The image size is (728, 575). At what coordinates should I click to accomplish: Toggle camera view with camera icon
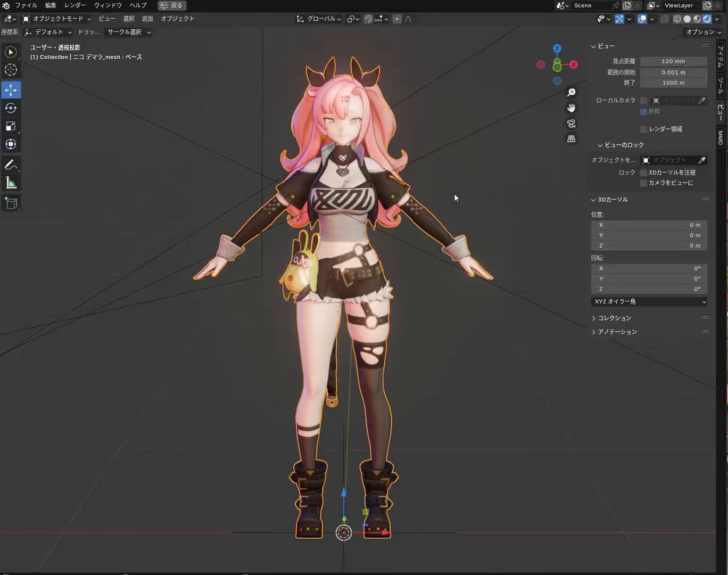(x=571, y=124)
